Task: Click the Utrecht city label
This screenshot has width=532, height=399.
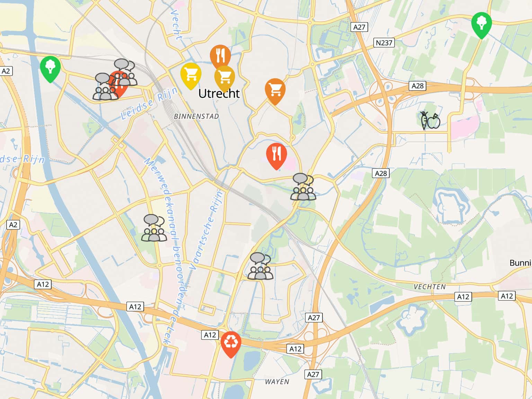Action: point(219,93)
